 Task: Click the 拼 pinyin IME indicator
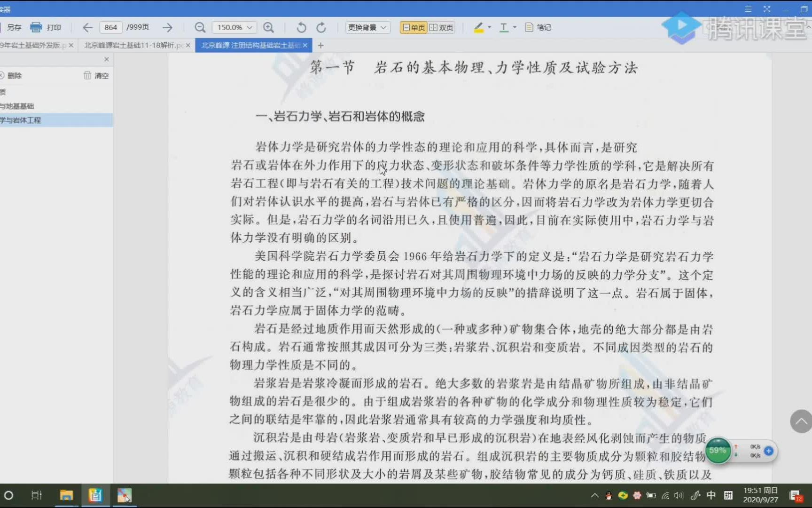coord(728,495)
